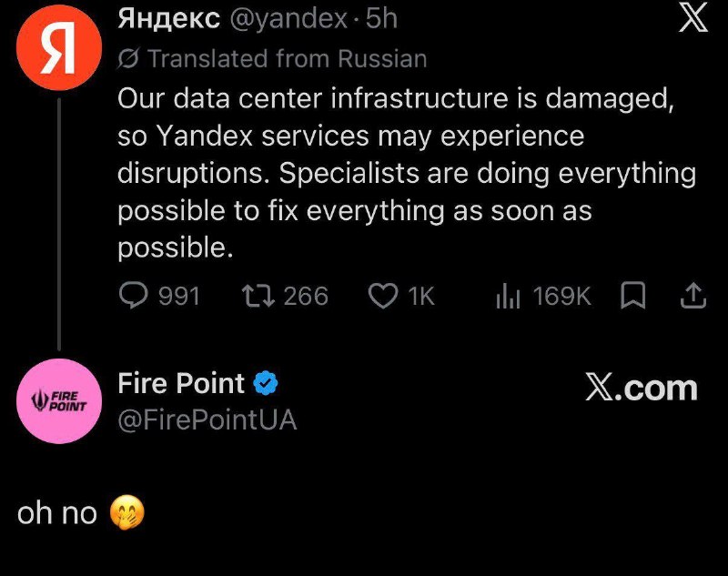
Task: Tap the blue verified badge next to Fire Point
Action: (x=266, y=383)
